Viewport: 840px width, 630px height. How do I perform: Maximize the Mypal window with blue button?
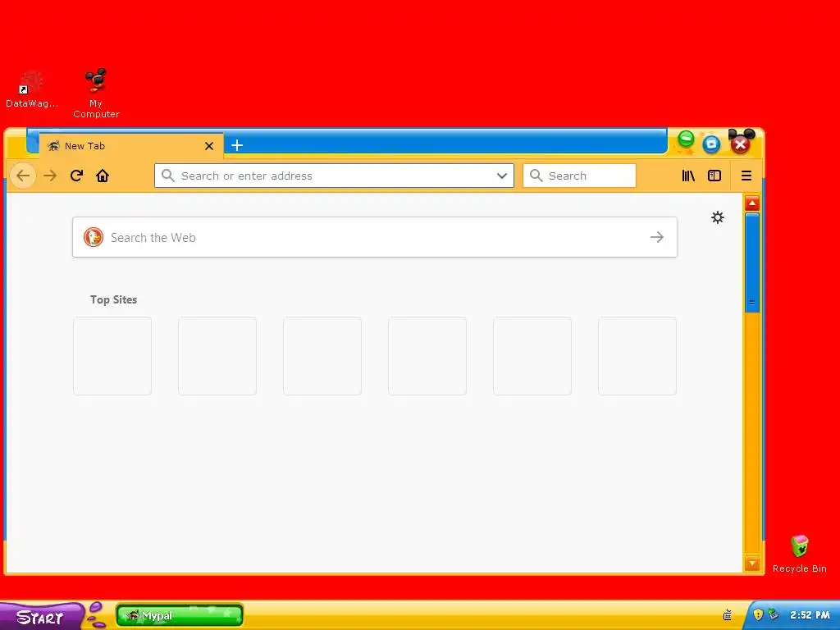(x=711, y=144)
